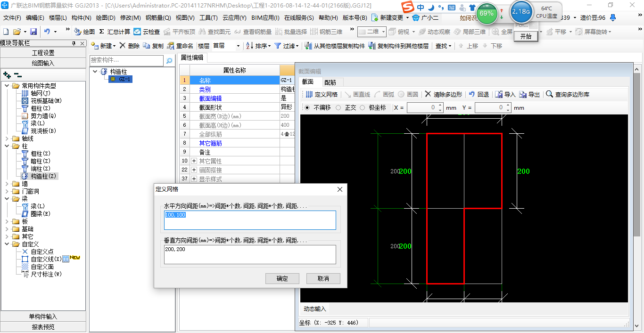Image resolution: width=644 pixels, height=333 pixels.
Task: Click 复制构件到其他楼层 icon
Action: 372,46
